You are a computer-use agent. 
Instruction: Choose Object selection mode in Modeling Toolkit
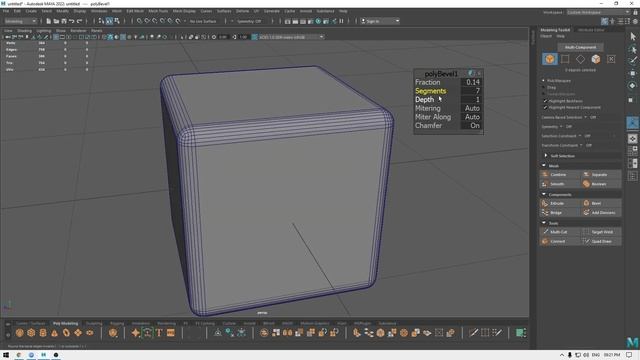(x=550, y=59)
